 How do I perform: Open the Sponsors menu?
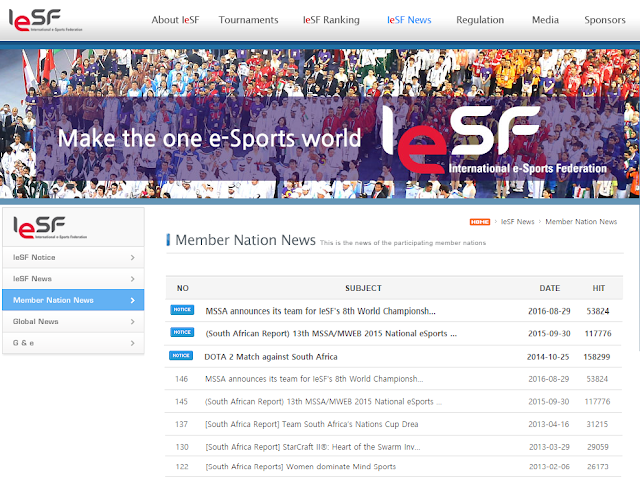point(604,20)
